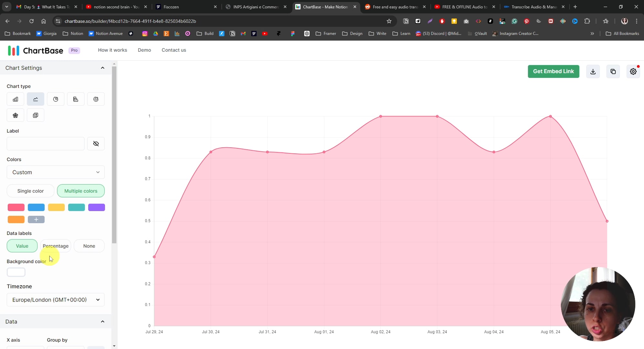Select the radar chart type
This screenshot has width=644, height=349.
click(x=15, y=115)
